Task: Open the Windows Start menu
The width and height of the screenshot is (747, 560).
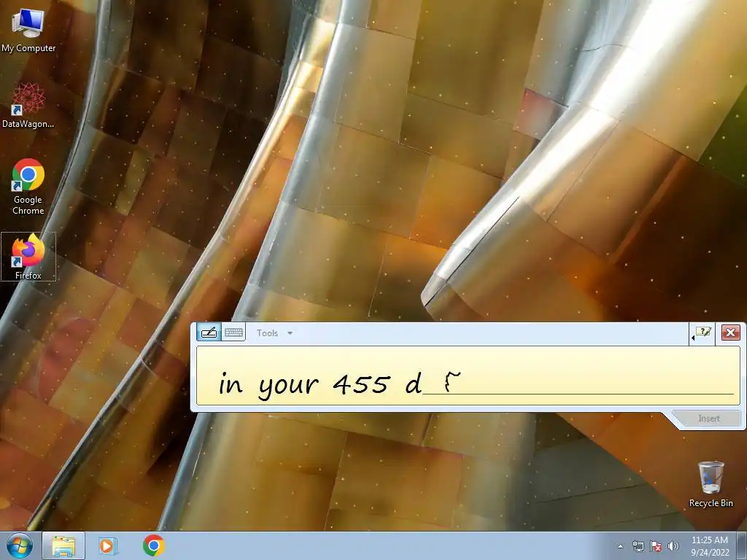Action: 19,545
